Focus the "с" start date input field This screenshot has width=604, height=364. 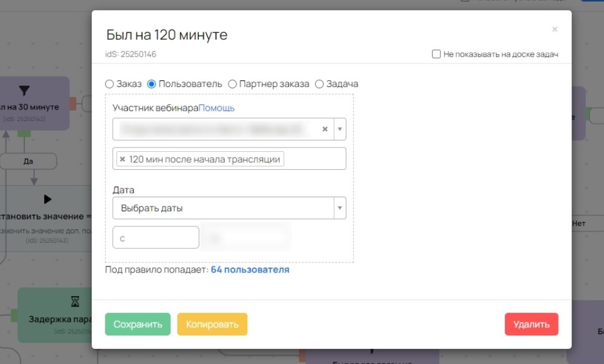(156, 238)
